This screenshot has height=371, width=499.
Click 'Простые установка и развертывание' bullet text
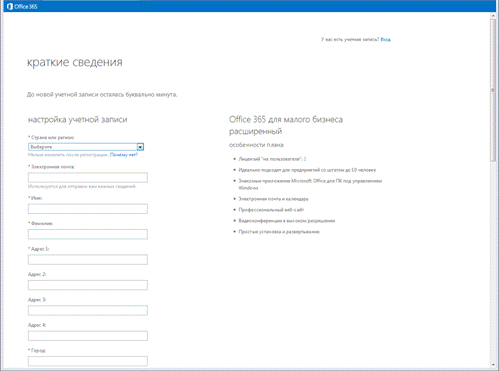click(279, 232)
